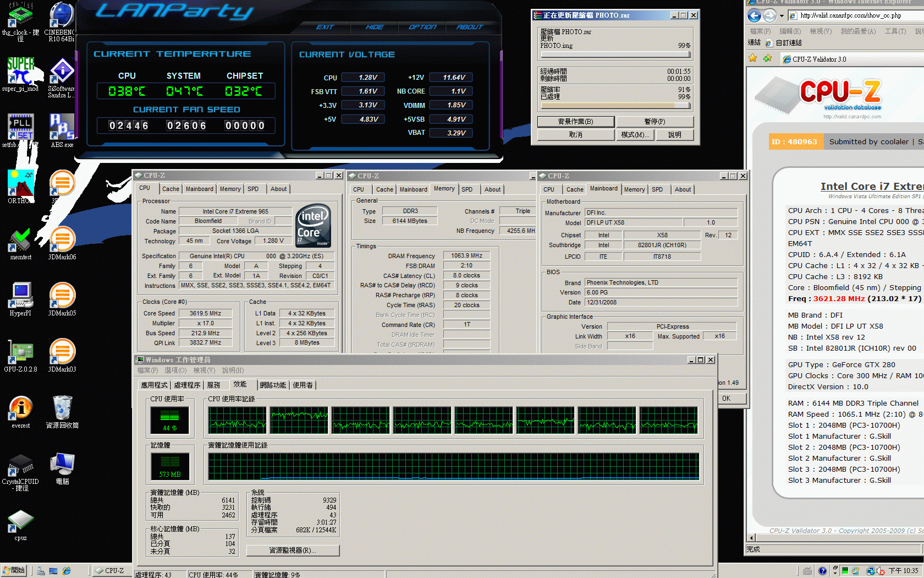The height and width of the screenshot is (578, 924).
Task: Click the IE horizontal scrollbar left arrow
Action: [x=751, y=538]
